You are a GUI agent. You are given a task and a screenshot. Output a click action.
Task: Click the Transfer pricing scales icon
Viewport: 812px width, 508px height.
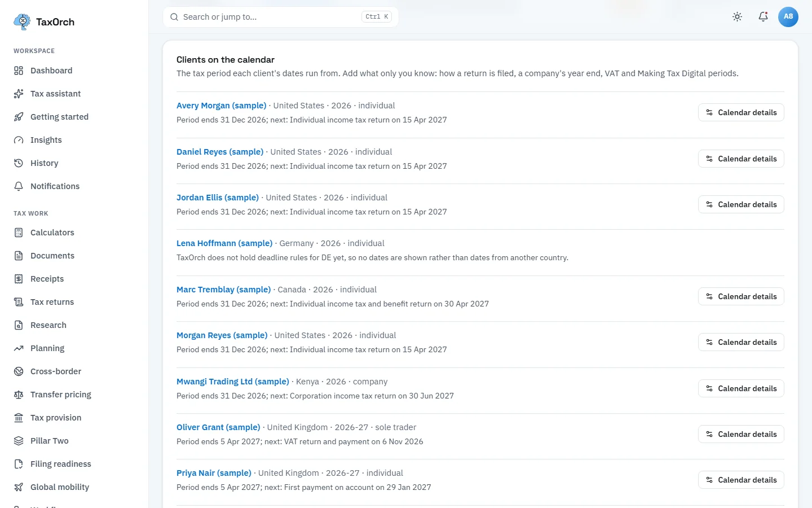coord(19,395)
